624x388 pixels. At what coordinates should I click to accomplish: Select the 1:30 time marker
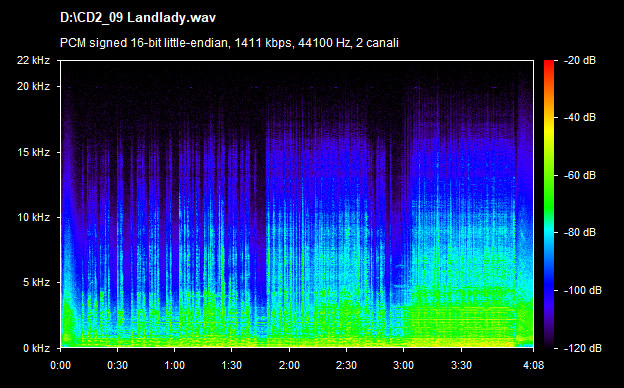tap(232, 365)
